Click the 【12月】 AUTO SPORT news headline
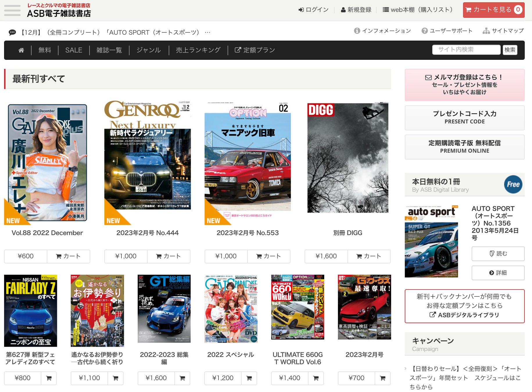This screenshot has height=392, width=532. coord(115,33)
